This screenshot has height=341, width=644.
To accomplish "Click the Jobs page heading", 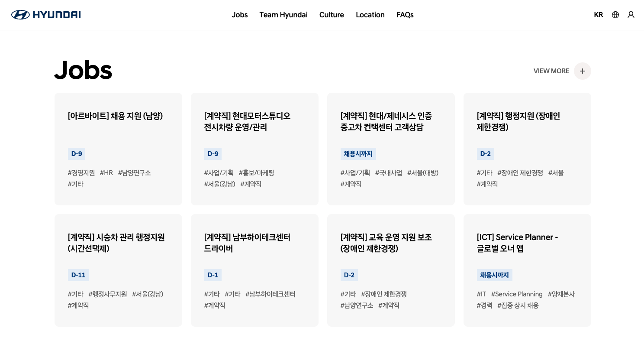I will click(x=83, y=70).
